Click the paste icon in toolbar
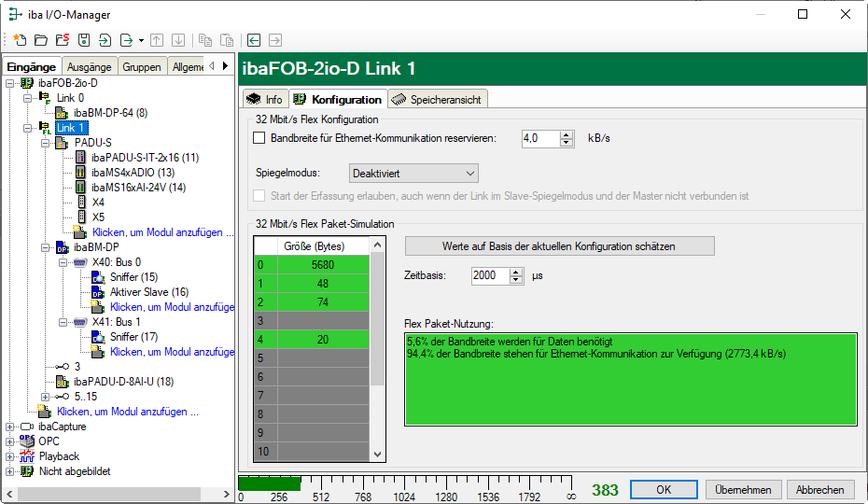This screenshot has width=868, height=504. 227,40
